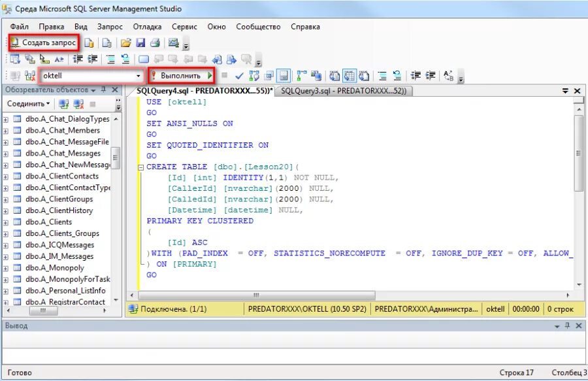Comment out selected lines icon in query toolbar

pos(382,76)
